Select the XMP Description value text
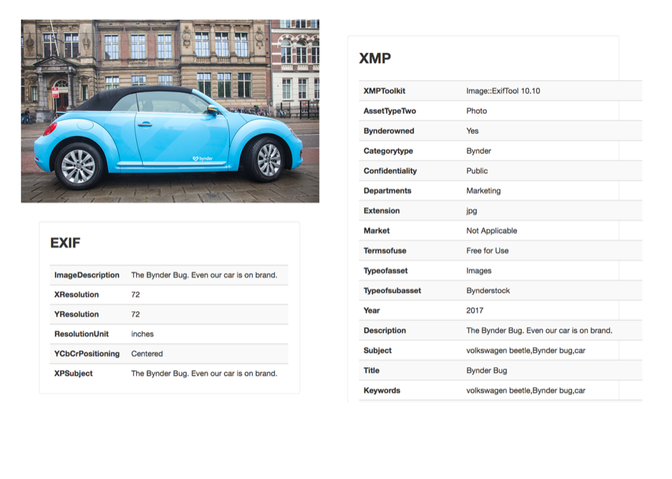This screenshot has height=479, width=672. [539, 330]
